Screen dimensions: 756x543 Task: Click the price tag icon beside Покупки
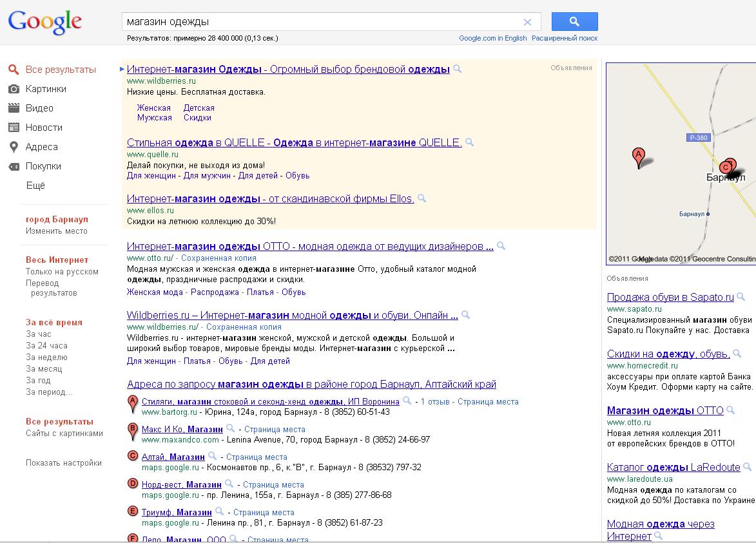click(14, 166)
